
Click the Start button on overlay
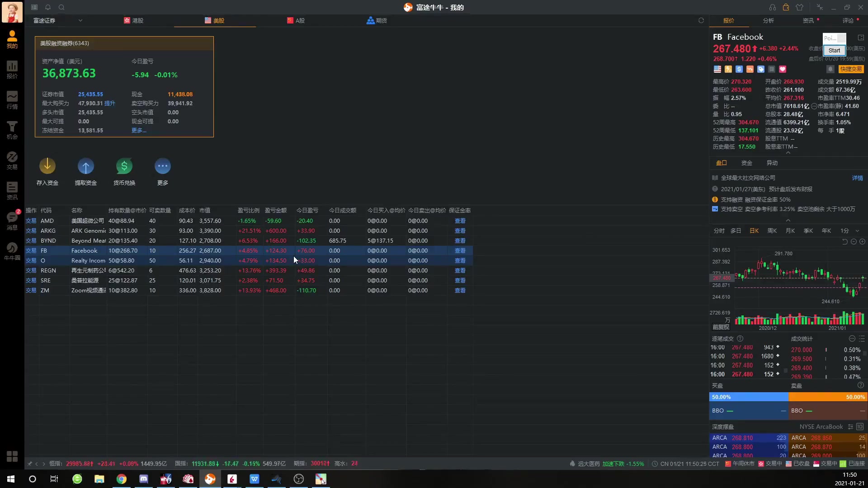click(x=835, y=51)
